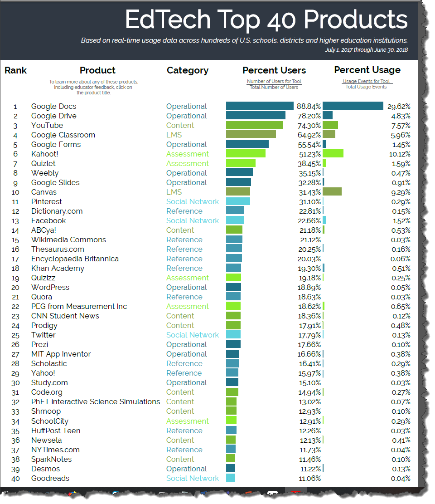Click the NYTimes.com product title
This screenshot has width=435, height=504.
(x=55, y=450)
